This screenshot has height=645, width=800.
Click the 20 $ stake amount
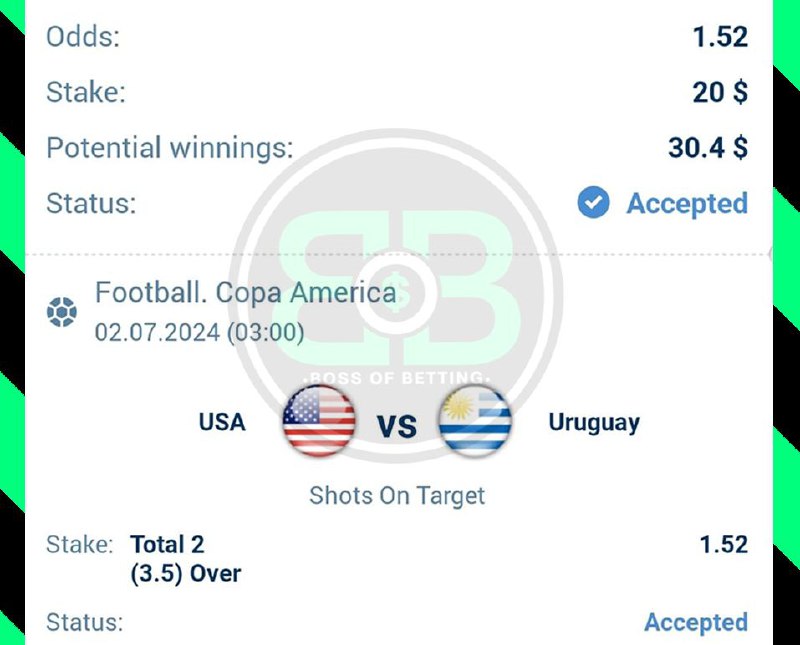point(720,93)
